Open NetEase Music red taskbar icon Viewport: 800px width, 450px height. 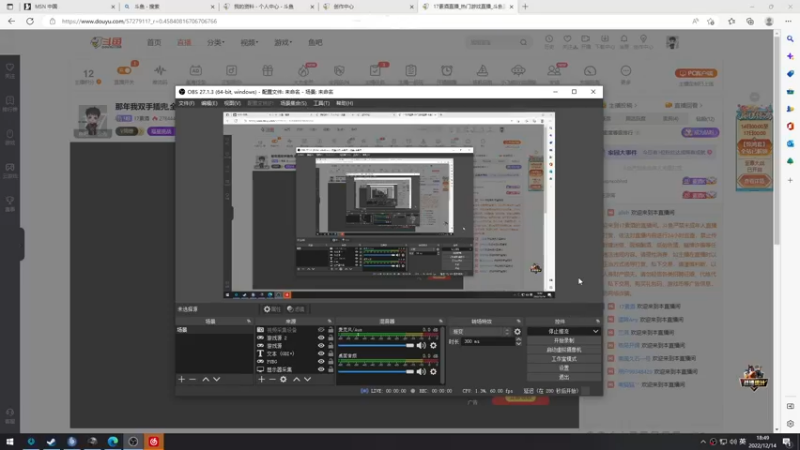click(x=154, y=441)
